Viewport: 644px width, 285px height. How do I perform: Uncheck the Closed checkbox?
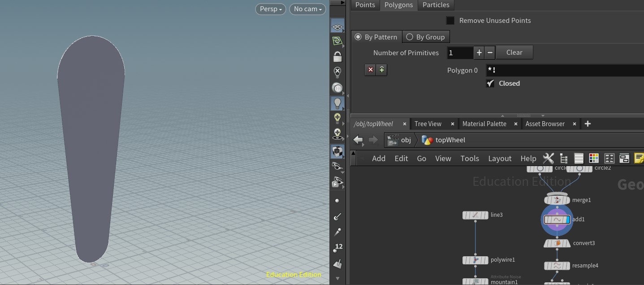tap(490, 83)
